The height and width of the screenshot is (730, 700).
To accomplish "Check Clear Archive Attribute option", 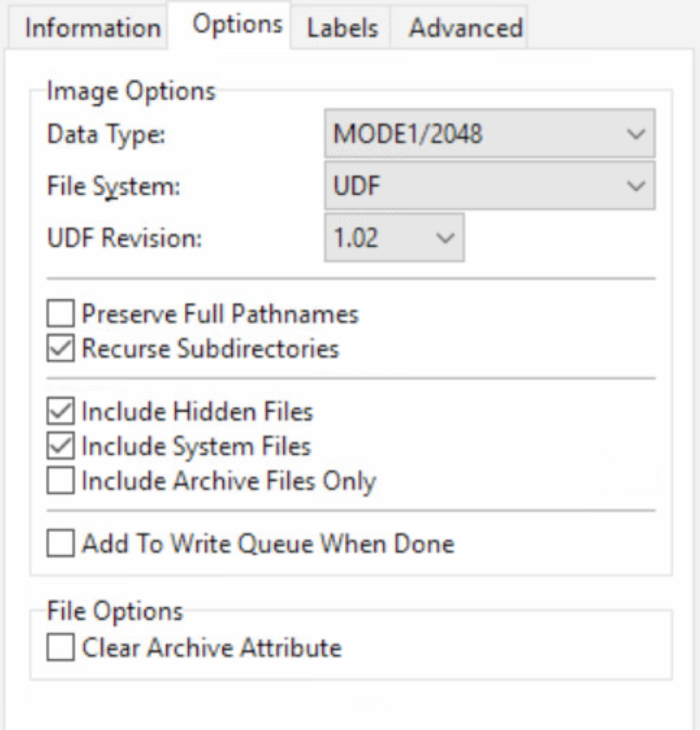I will point(59,647).
